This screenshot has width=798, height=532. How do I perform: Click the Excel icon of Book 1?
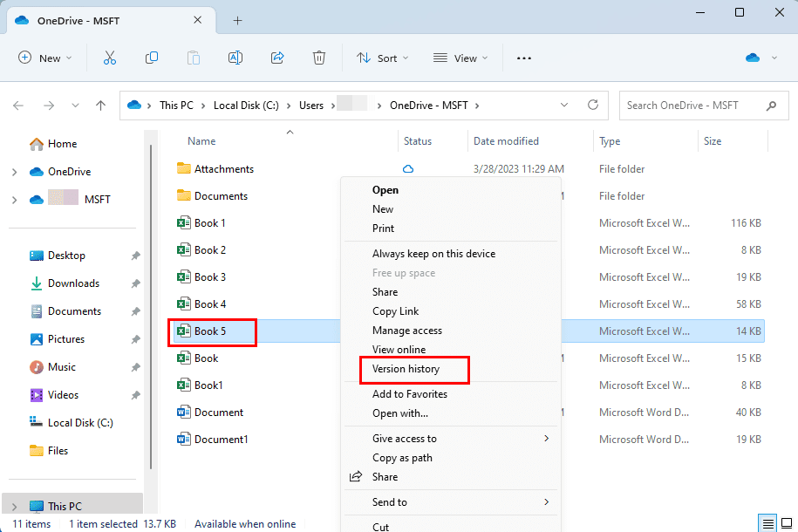pyautogui.click(x=184, y=223)
